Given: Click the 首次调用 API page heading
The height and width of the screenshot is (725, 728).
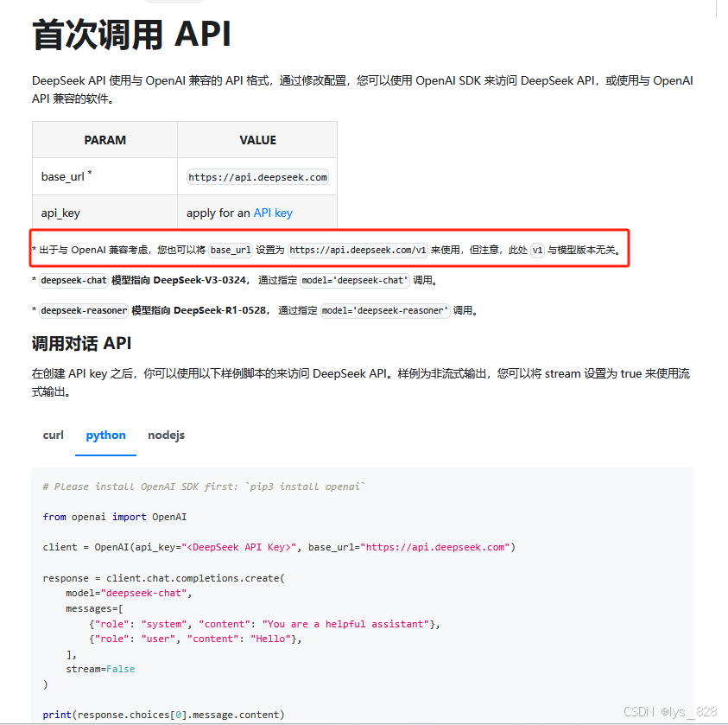Looking at the screenshot, I should coord(131,35).
